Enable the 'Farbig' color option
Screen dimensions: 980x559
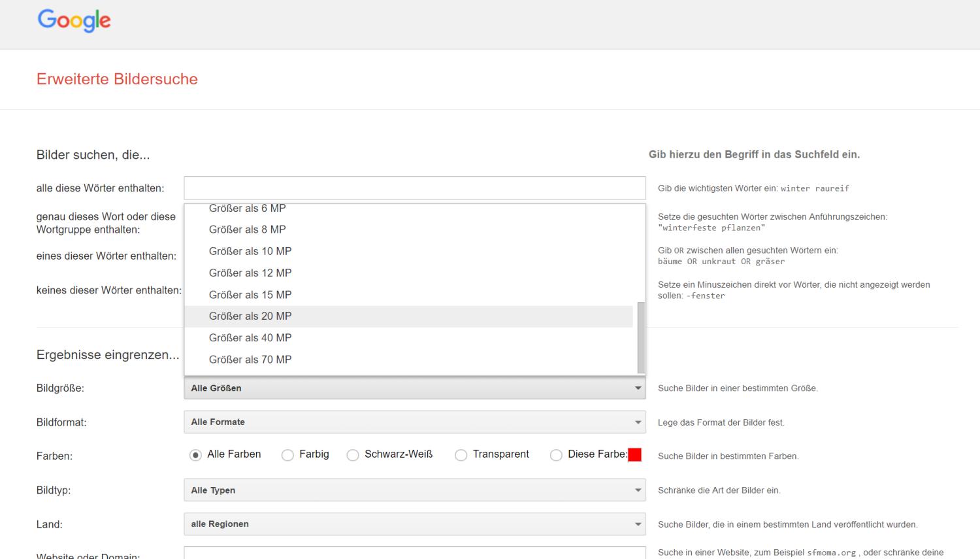[x=287, y=455]
